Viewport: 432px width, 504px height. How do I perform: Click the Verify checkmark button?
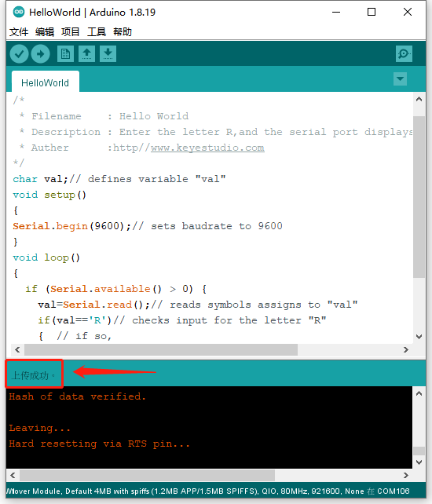20,53
